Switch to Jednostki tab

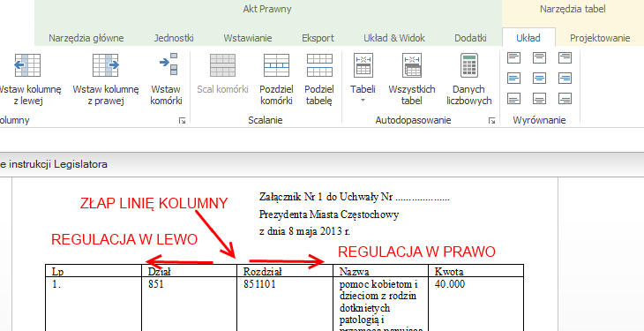tap(174, 38)
